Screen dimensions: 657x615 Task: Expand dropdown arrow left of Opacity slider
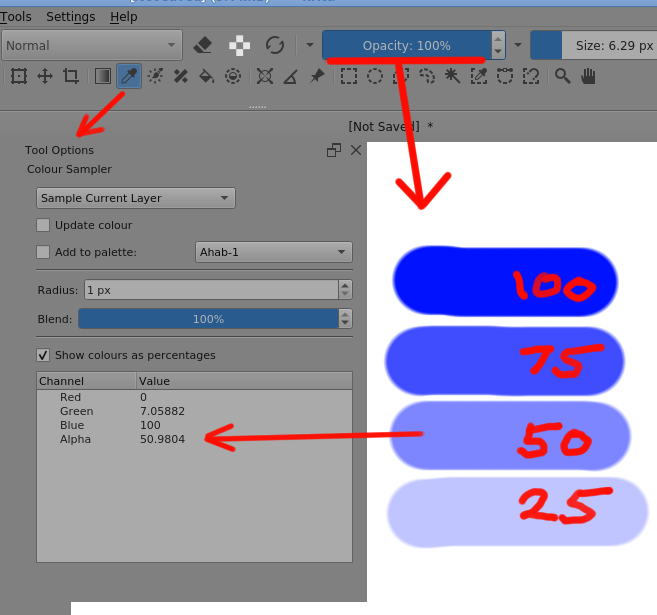pos(310,45)
